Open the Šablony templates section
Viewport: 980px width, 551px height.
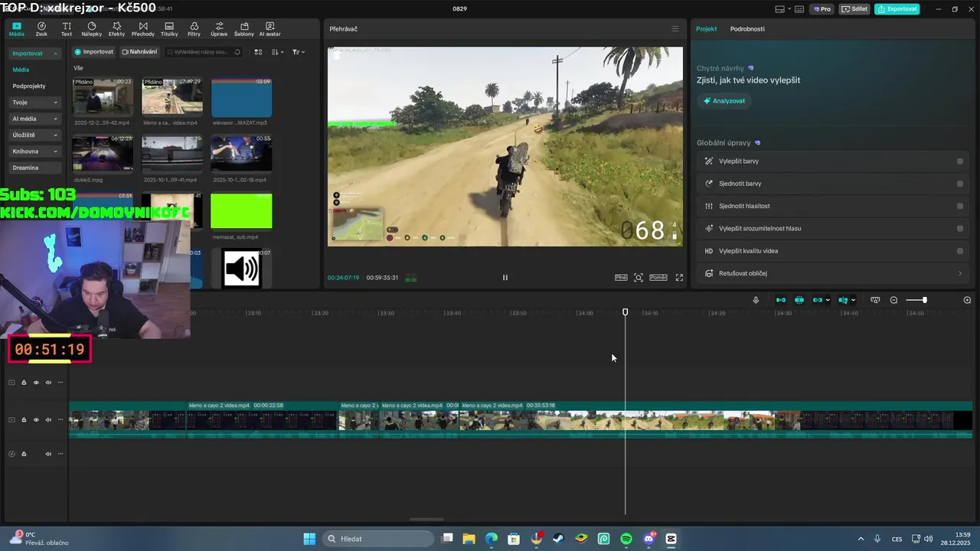244,29
